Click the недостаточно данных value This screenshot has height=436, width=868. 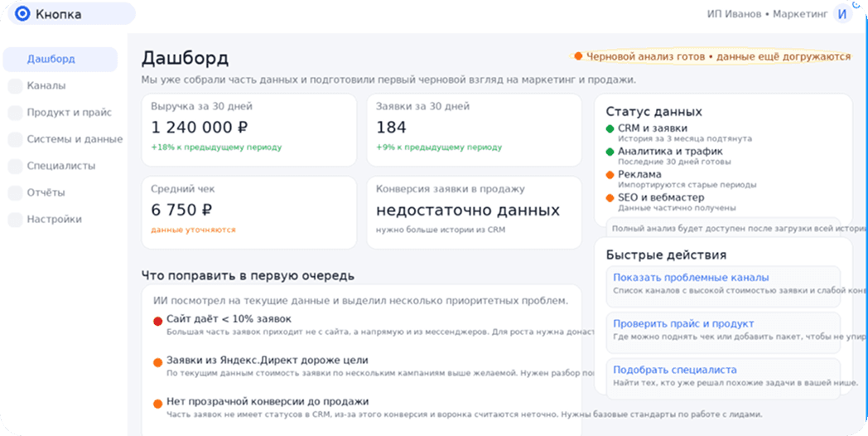(468, 211)
